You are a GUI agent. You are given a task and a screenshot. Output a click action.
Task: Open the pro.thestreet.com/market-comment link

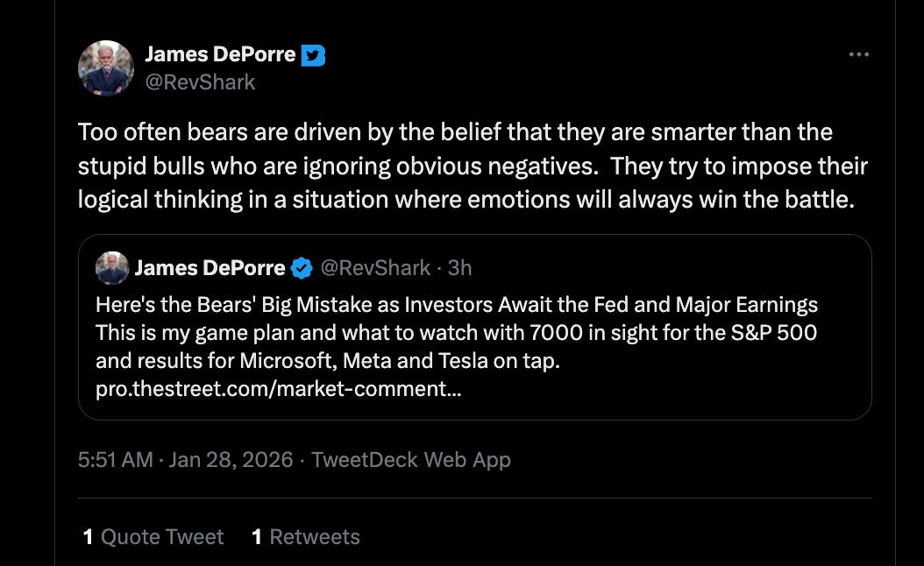tap(279, 389)
